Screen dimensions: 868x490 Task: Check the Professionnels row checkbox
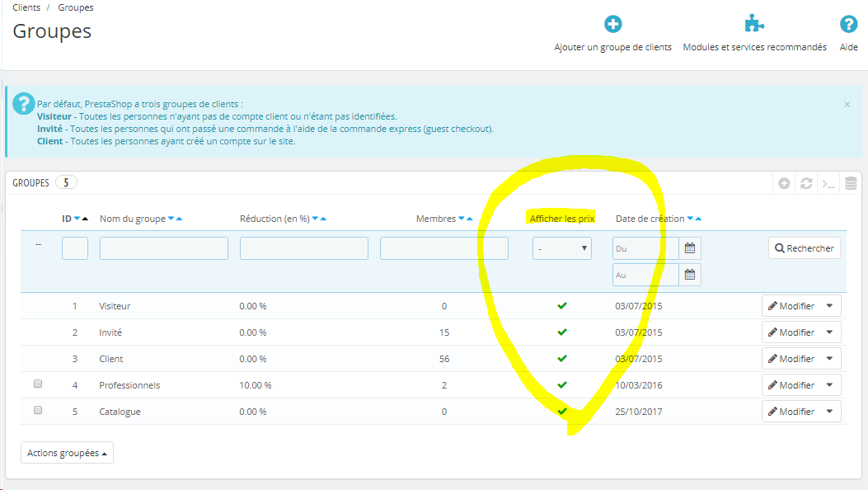[x=38, y=384]
